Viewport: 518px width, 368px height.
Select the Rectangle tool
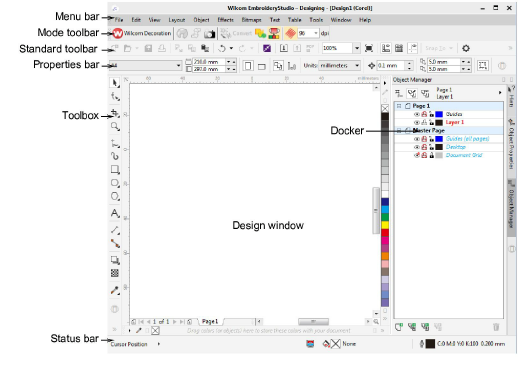click(x=115, y=169)
